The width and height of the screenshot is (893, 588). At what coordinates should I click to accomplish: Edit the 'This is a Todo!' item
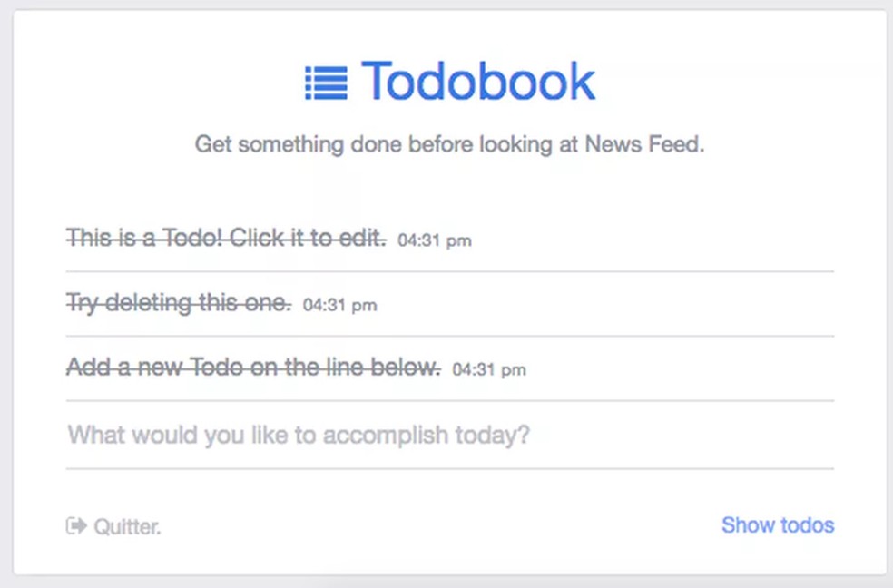pyautogui.click(x=227, y=239)
